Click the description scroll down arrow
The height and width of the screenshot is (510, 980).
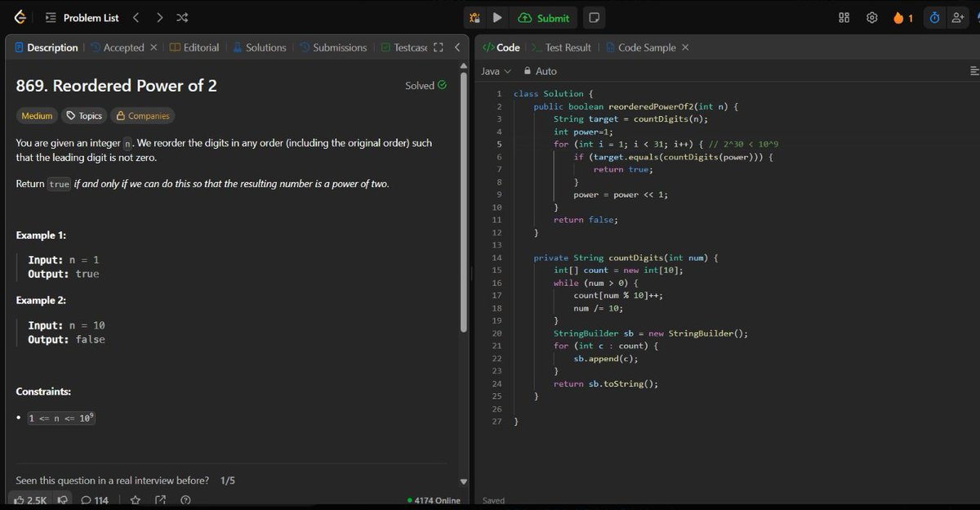464,481
